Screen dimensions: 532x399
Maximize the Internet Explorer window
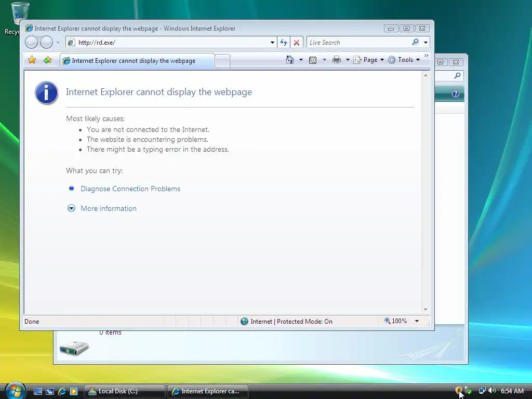coord(406,29)
